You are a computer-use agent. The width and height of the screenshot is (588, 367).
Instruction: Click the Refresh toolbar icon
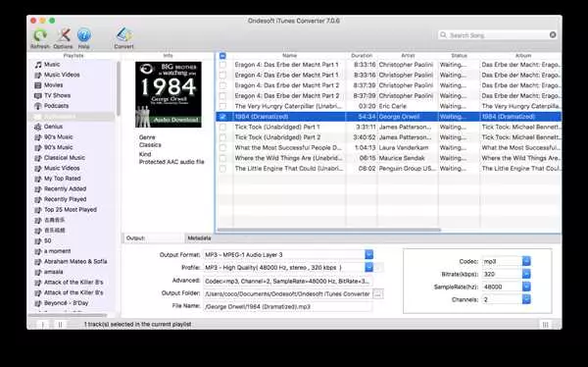[x=40, y=36]
